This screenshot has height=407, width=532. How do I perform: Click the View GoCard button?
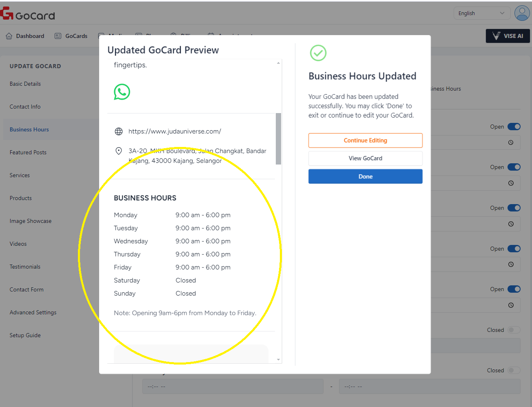(365, 158)
